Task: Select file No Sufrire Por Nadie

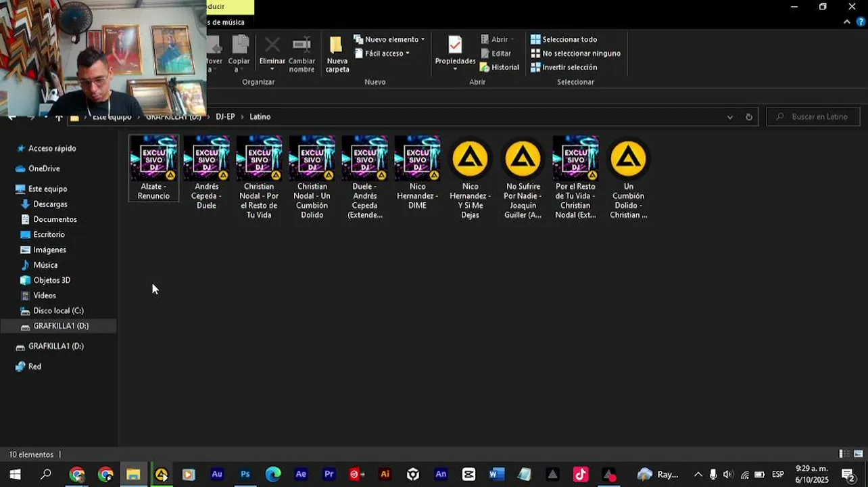Action: click(523, 178)
